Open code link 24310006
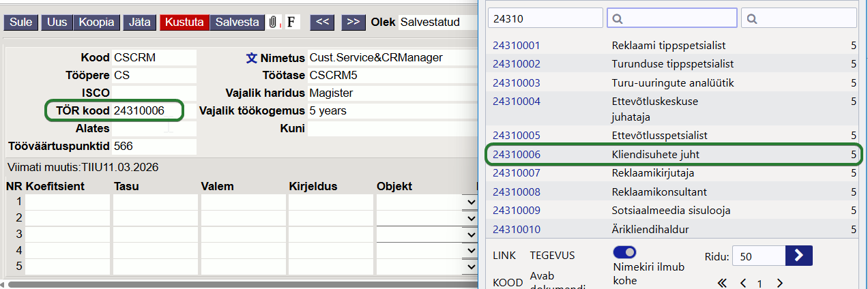Screen dimensions: 868x289 [516, 155]
